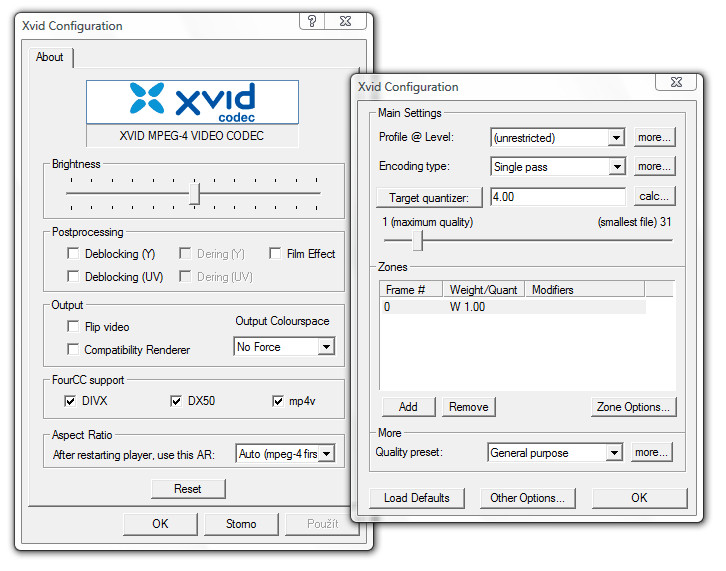Click the Brightness slider handle
Viewport: 726px width, 571px height.
(194, 194)
